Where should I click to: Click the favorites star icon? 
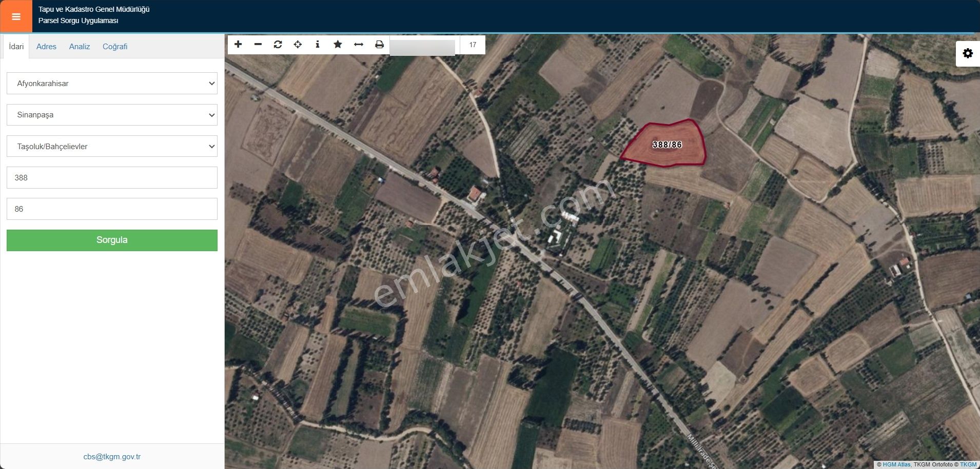338,45
